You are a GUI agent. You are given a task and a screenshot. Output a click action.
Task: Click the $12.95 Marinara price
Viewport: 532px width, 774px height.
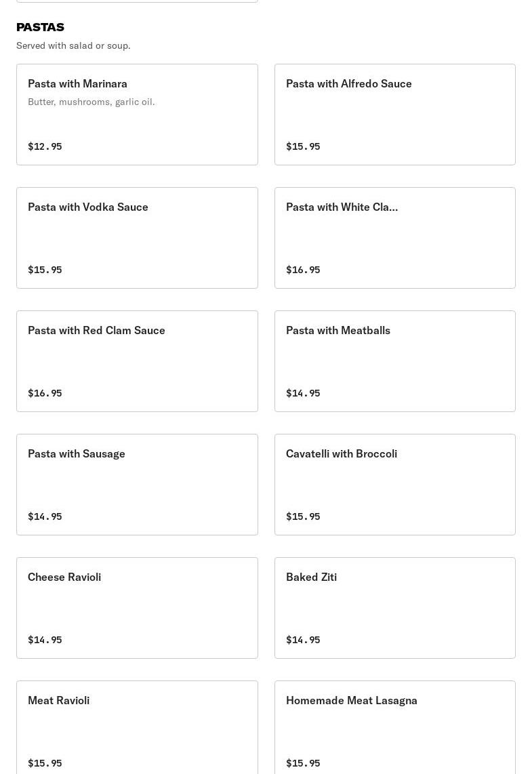[45, 146]
